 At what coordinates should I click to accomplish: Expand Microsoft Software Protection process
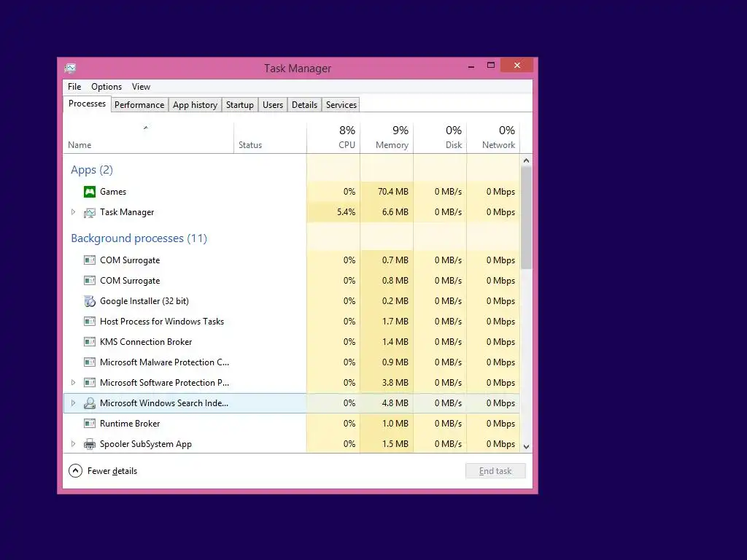[x=73, y=382]
